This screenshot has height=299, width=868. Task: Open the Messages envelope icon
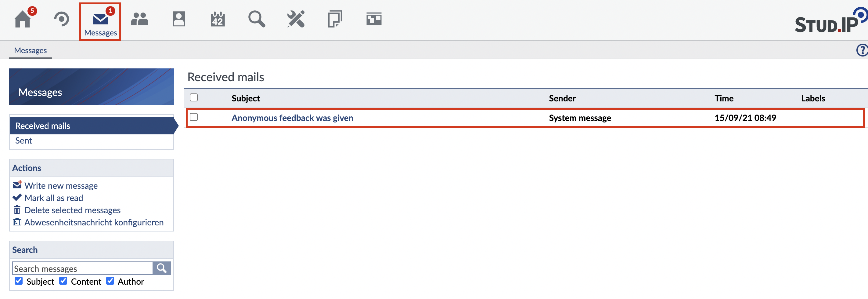[x=100, y=20]
